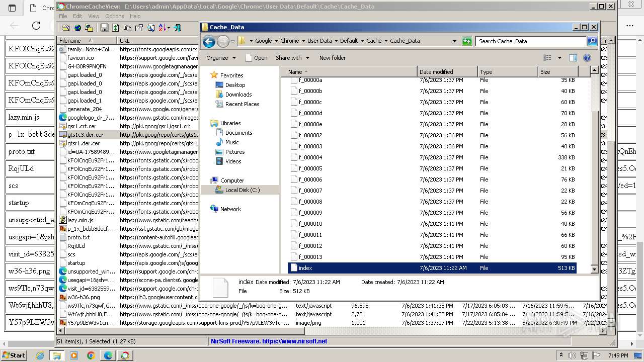Sort files by Type column header

(508, 72)
